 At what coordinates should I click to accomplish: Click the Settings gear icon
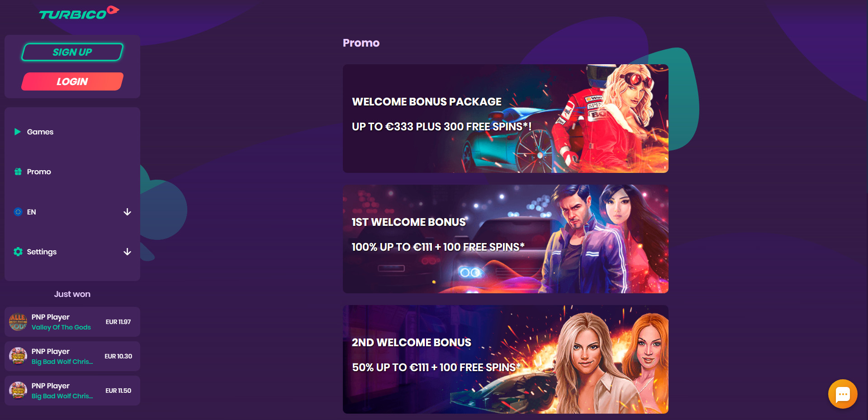pyautogui.click(x=18, y=252)
